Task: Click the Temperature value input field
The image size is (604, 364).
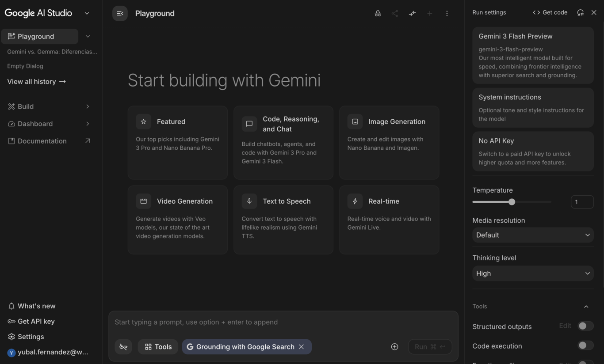Action: pos(582,202)
